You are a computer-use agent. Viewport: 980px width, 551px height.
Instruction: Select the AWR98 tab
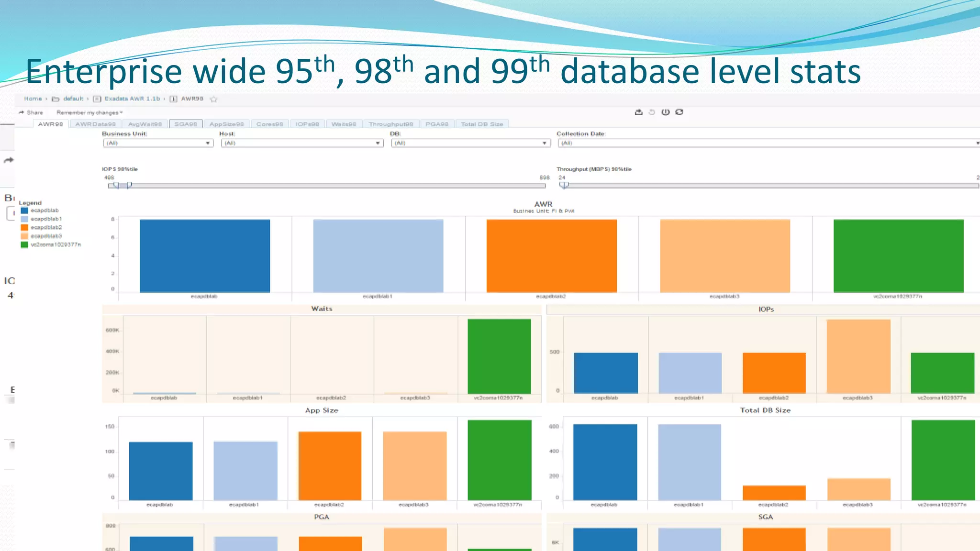[x=51, y=124]
